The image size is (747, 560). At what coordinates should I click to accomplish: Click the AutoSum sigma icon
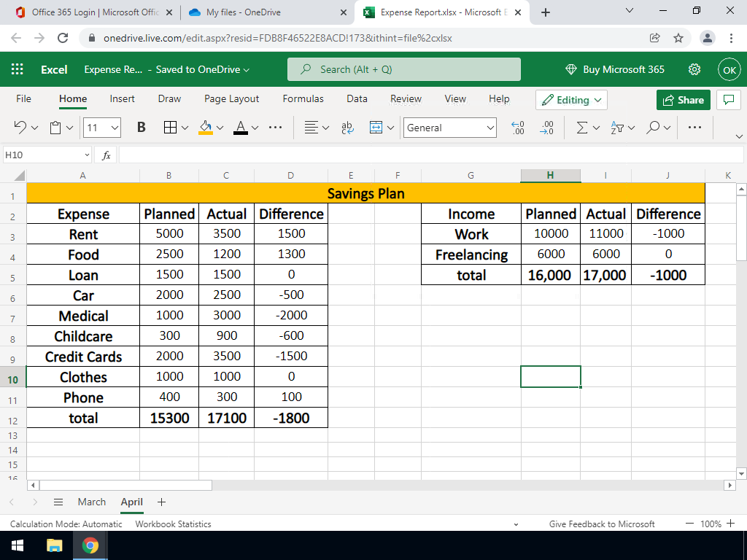coord(582,128)
